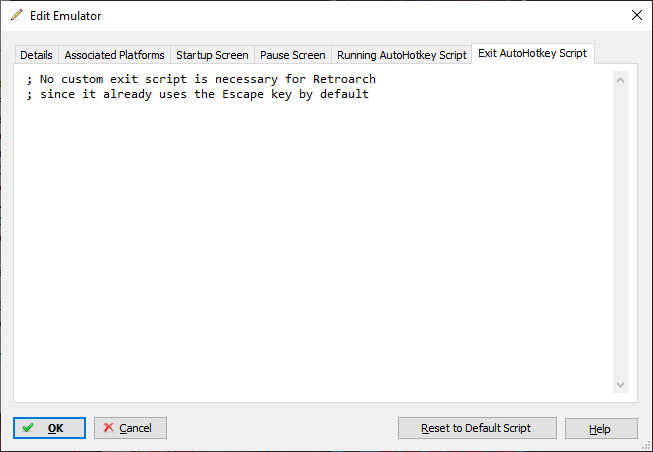653x452 pixels.
Task: Click the word Retroarch in the script
Action: point(344,79)
